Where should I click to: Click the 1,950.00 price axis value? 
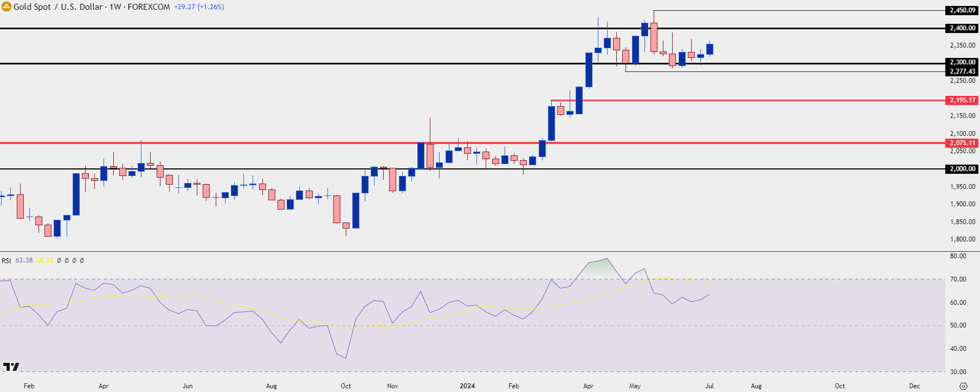coord(963,187)
